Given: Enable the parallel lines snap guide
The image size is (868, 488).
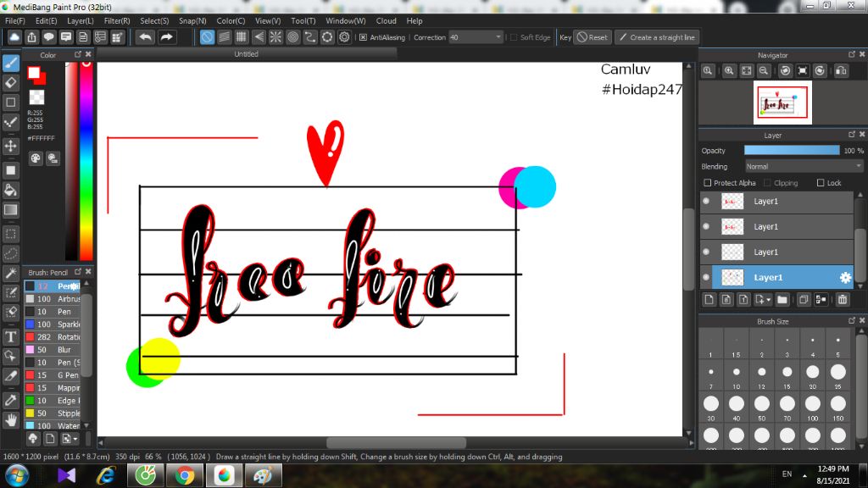Looking at the screenshot, I should (224, 37).
